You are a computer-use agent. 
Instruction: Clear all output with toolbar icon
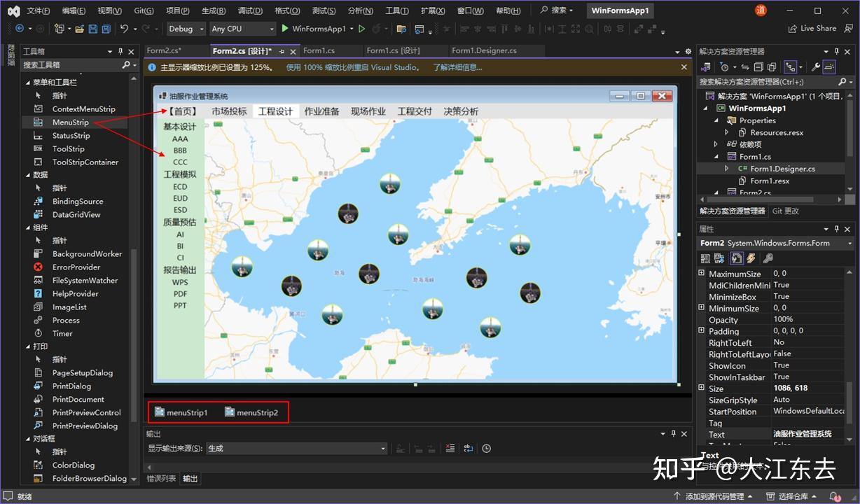(x=450, y=449)
